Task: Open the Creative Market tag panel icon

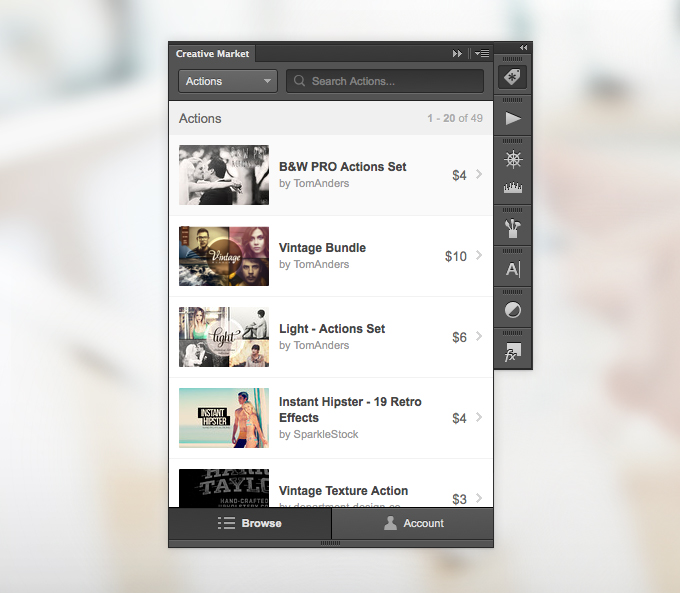Action: coord(512,77)
